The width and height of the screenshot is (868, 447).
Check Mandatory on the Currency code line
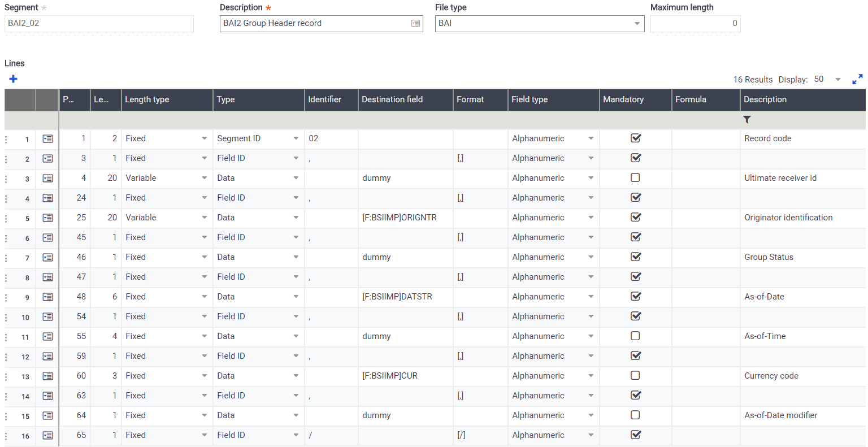coord(636,376)
